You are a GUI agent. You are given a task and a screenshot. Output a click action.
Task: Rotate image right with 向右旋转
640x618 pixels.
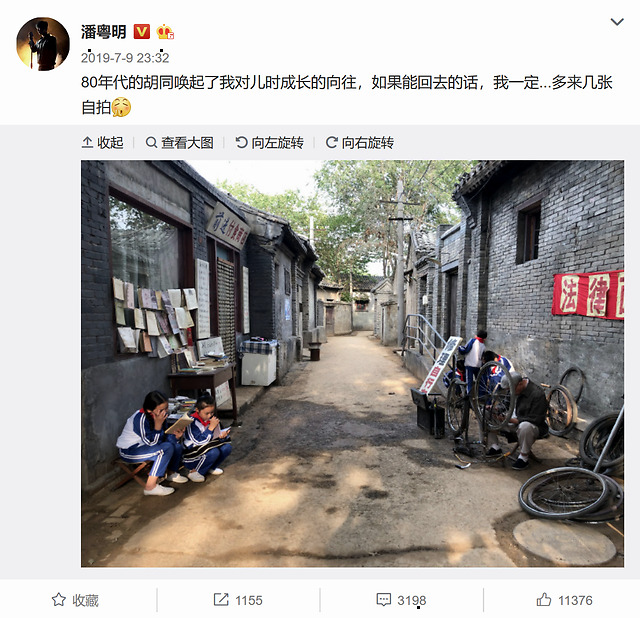(x=360, y=142)
